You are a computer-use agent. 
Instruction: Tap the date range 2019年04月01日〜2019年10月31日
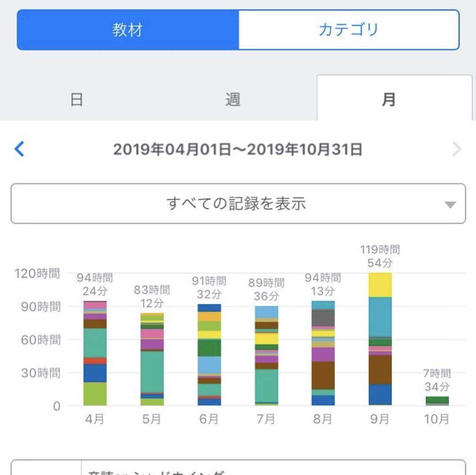coord(238,149)
